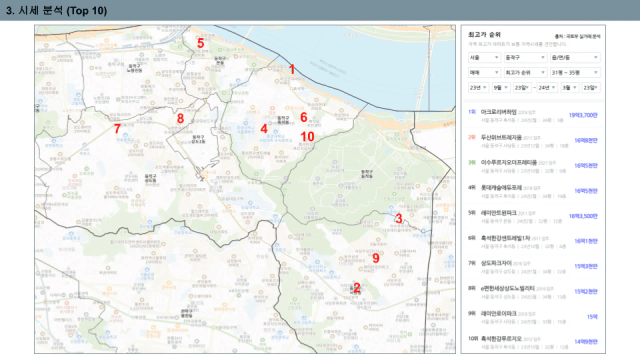The height and width of the screenshot is (360, 640).
Task: Open the 9월 start month dropdown
Action: pos(501,88)
